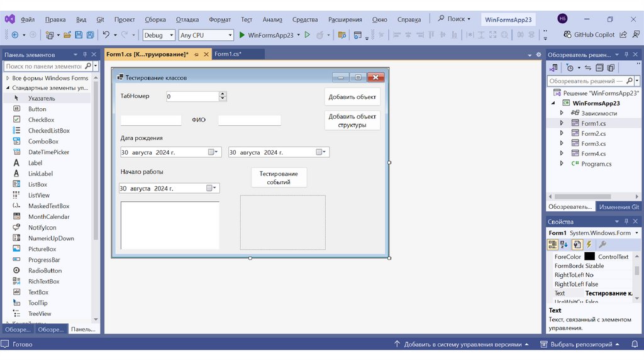Switch to the 'Изменения Git' tab

(619, 206)
